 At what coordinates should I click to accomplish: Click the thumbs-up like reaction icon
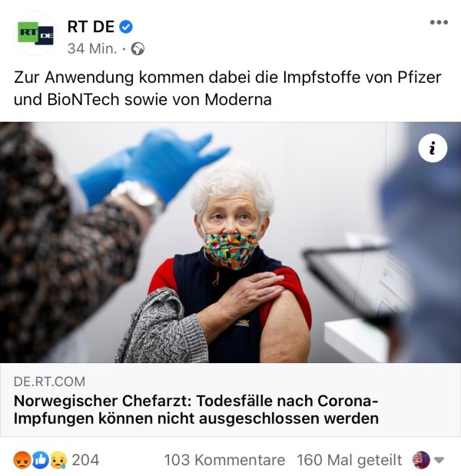coord(41,460)
